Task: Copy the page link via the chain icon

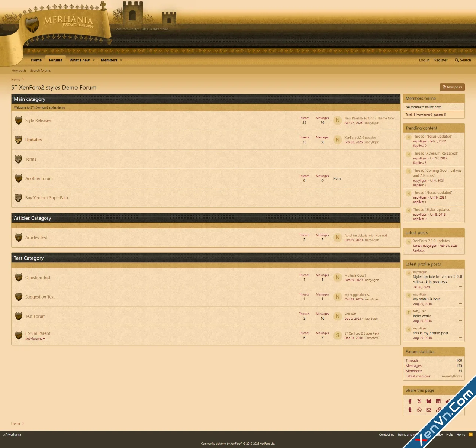Action: (438, 410)
